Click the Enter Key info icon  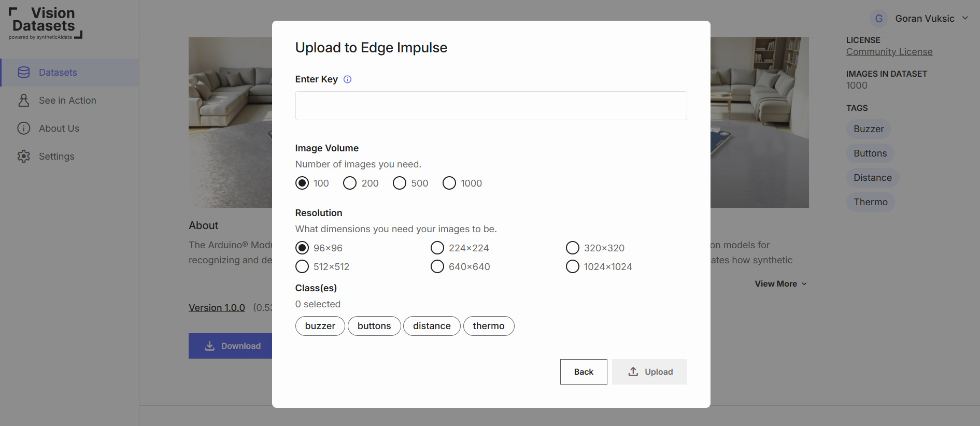(x=348, y=79)
